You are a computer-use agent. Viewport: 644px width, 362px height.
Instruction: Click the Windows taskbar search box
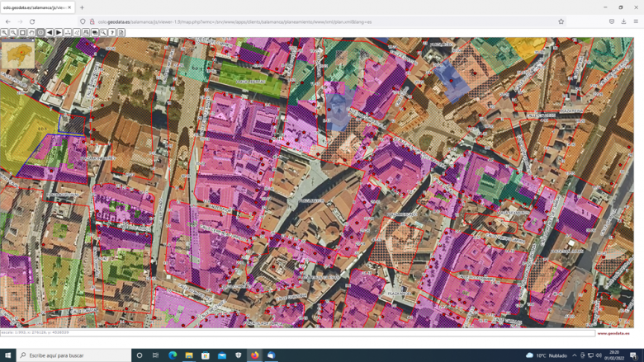click(x=74, y=355)
